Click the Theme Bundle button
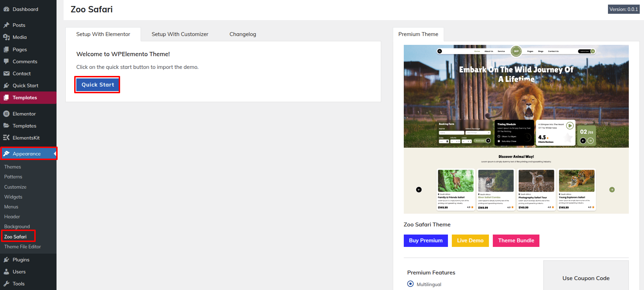Image resolution: width=644 pixels, height=290 pixels. (516, 241)
